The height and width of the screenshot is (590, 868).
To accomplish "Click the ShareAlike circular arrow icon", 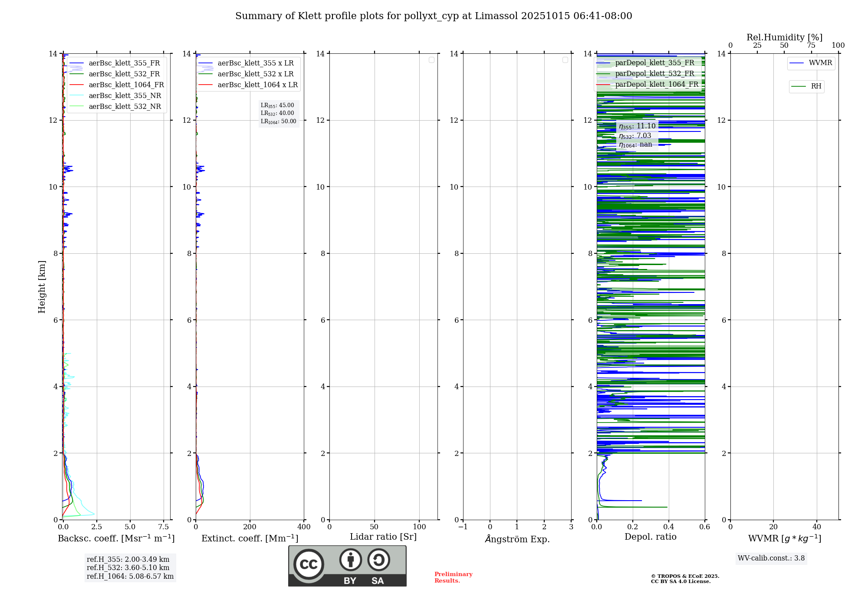I will click(378, 560).
